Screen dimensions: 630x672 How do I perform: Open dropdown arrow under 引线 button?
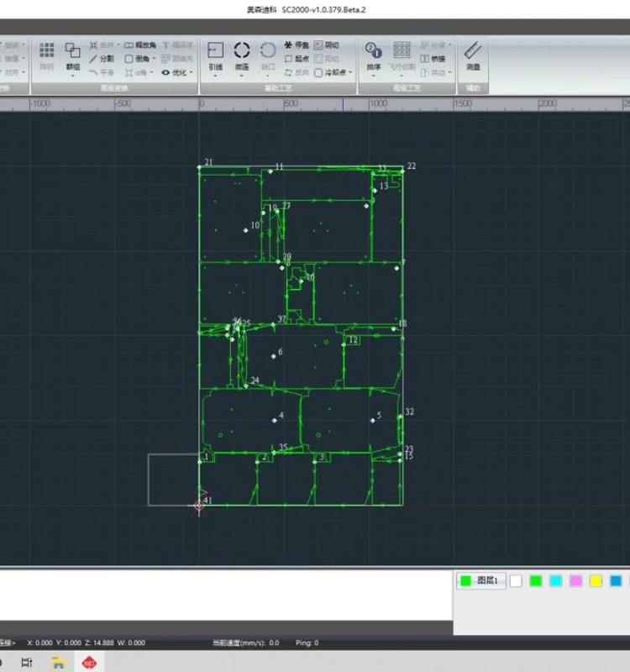click(x=216, y=76)
